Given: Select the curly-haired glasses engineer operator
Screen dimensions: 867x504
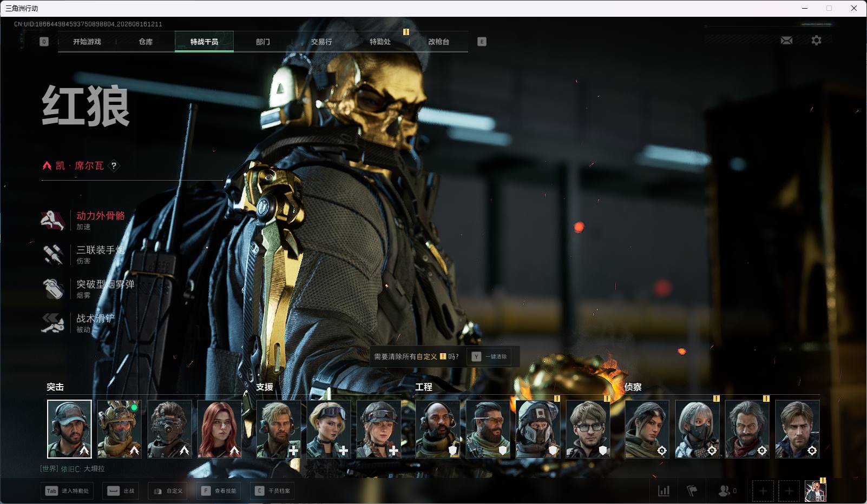Looking at the screenshot, I should 588,429.
